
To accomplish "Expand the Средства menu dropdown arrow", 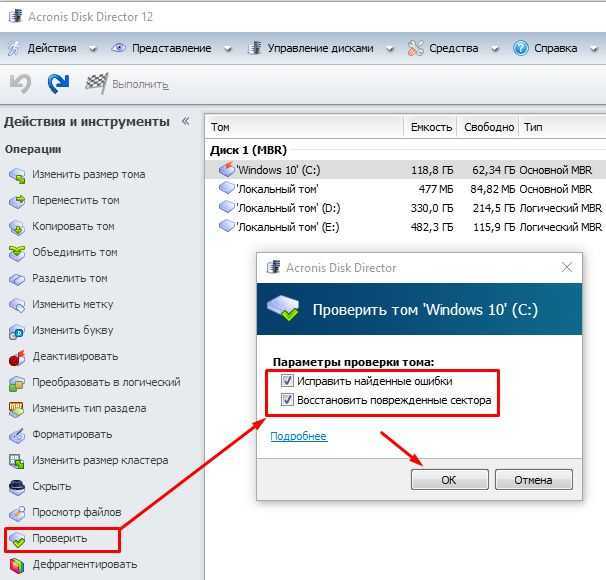I will click(495, 49).
